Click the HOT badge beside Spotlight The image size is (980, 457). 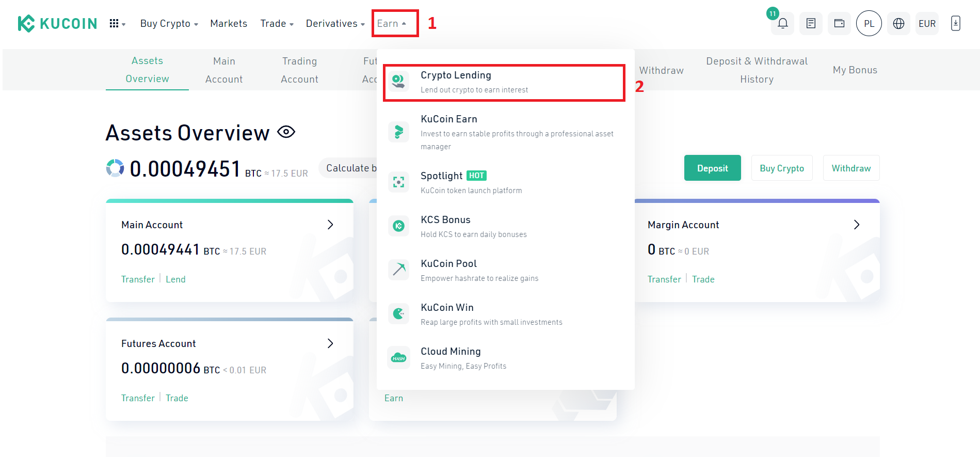476,176
